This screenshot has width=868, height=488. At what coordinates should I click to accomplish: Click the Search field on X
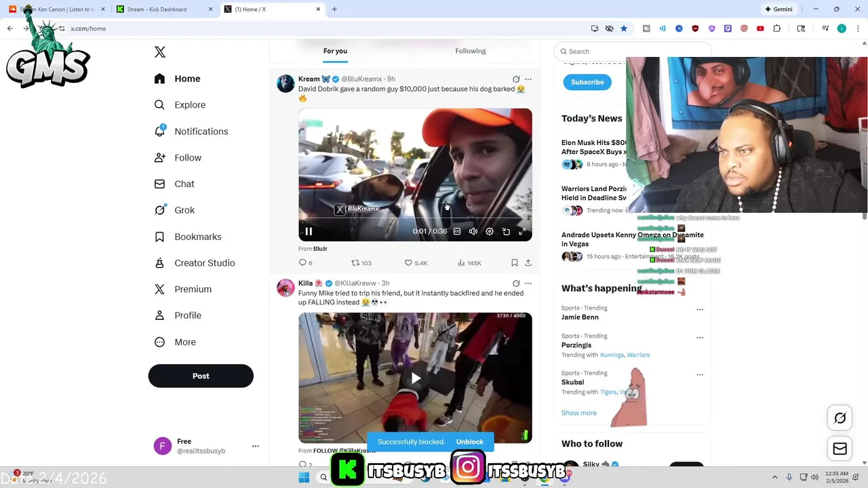[632, 52]
